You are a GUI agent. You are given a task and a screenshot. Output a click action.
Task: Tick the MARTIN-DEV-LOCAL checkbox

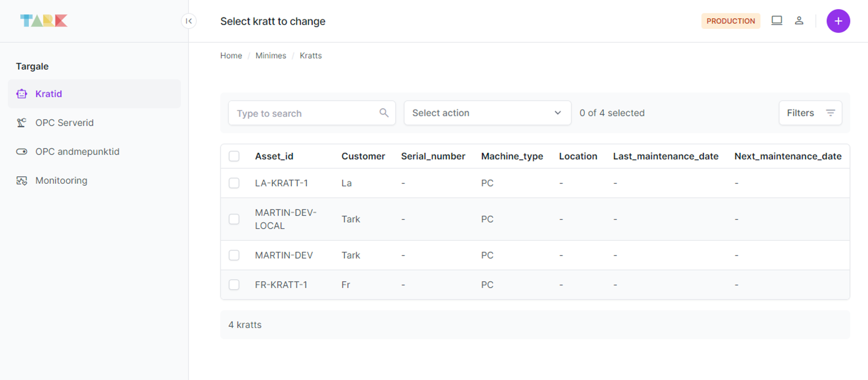tap(234, 219)
